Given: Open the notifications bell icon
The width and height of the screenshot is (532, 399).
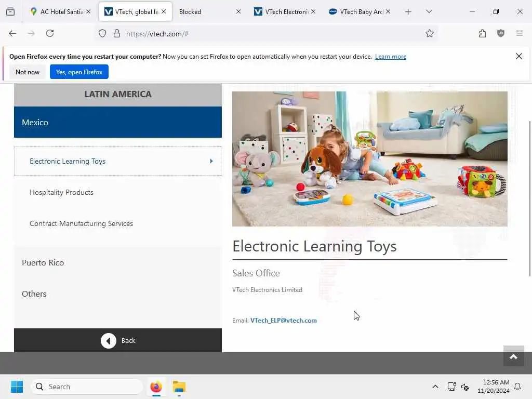Looking at the screenshot, I should point(517,387).
